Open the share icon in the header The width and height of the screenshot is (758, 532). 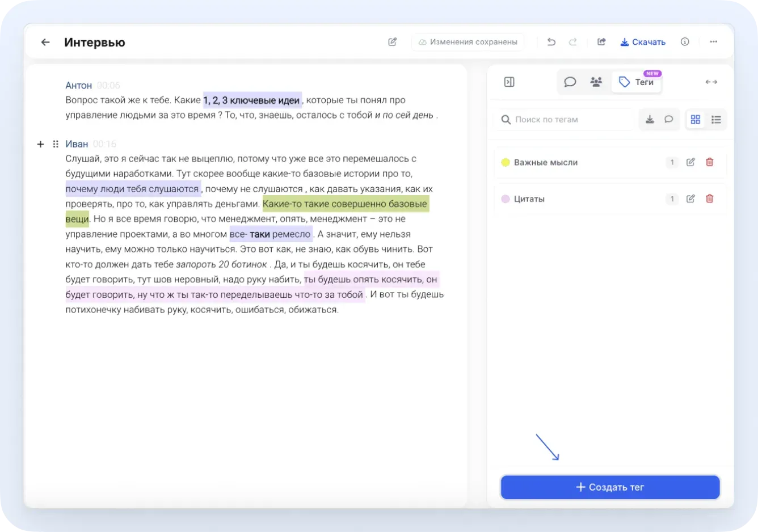click(601, 42)
